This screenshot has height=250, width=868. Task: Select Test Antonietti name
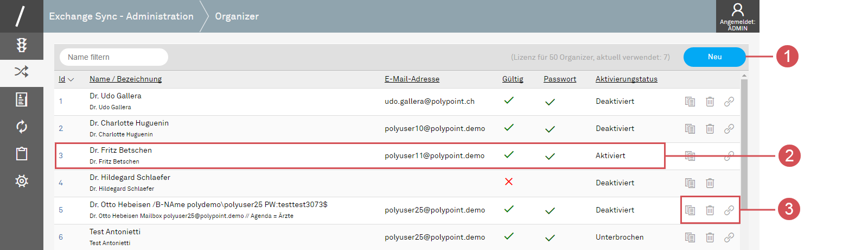[x=115, y=232]
